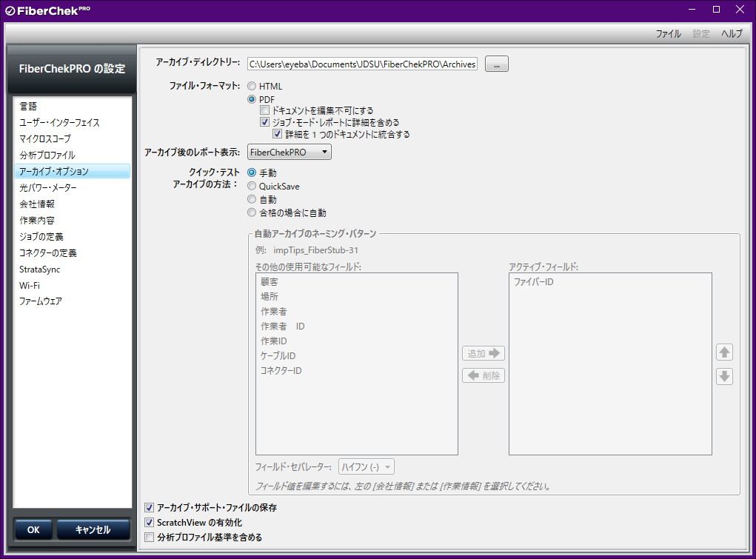Toggle アーカイブ・サポート・ファイルの保存 checkbox
This screenshot has height=559, width=756.
(150, 507)
